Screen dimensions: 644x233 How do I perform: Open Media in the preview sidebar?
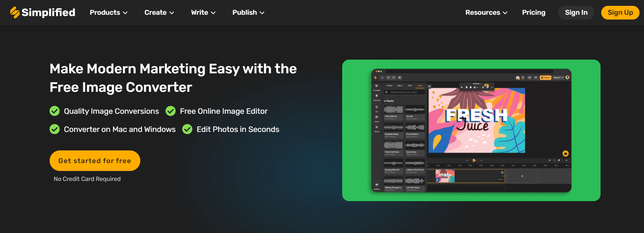376,119
